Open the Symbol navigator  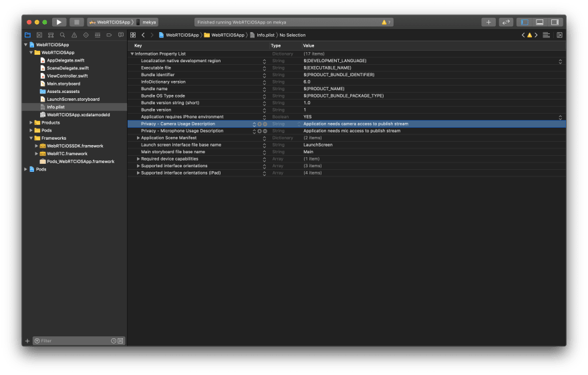pyautogui.click(x=51, y=35)
